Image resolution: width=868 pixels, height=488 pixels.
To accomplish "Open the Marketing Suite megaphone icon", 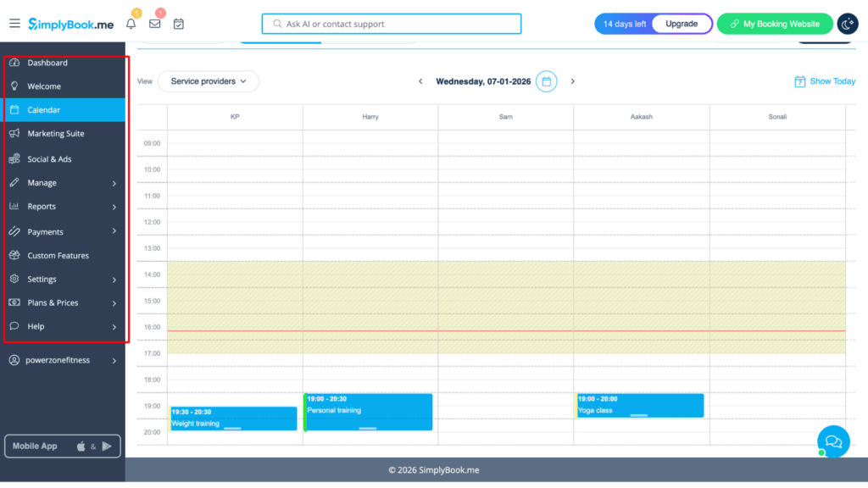I will click(x=14, y=133).
